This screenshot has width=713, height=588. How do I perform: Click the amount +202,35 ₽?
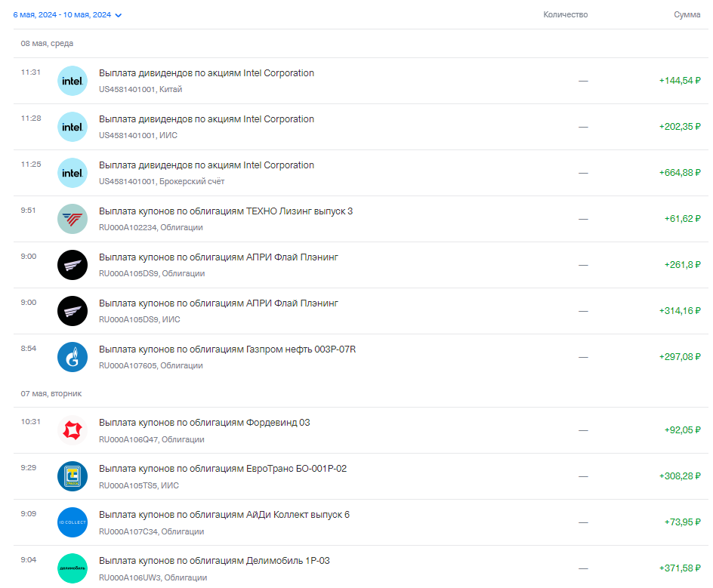tap(680, 127)
